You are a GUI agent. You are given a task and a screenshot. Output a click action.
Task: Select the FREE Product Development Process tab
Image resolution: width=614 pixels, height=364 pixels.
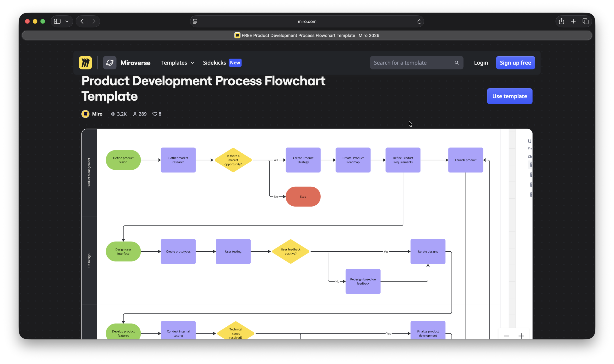click(x=307, y=35)
